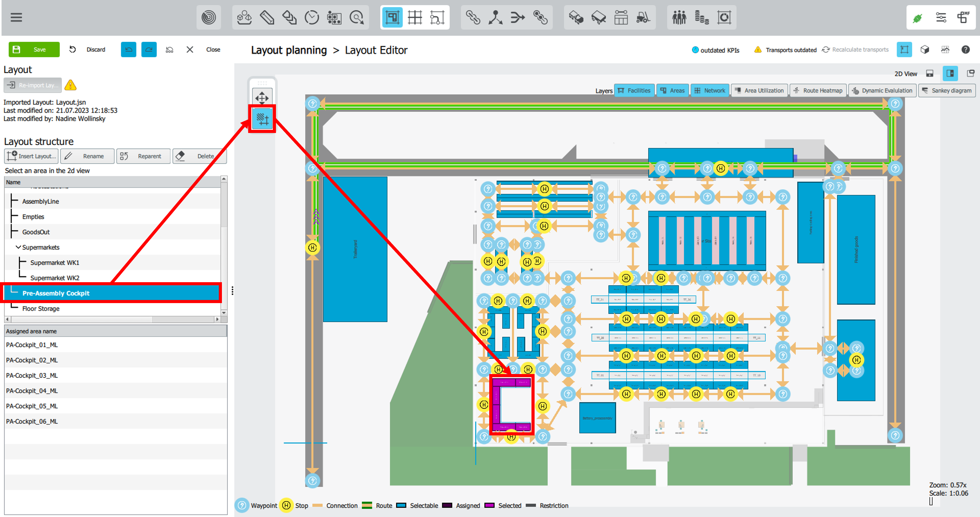Select the layout editor floor plan icon

point(392,18)
